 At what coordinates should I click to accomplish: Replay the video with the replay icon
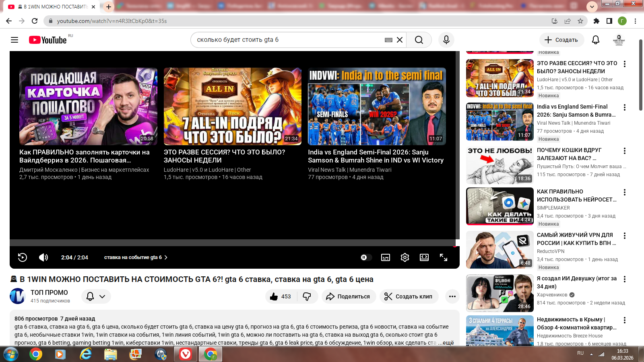(23, 257)
